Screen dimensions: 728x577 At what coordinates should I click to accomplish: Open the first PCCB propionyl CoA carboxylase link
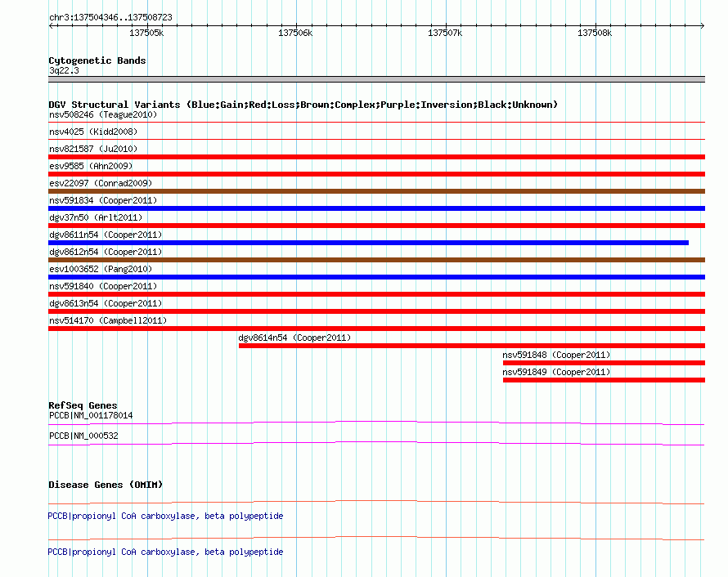pyautogui.click(x=165, y=516)
